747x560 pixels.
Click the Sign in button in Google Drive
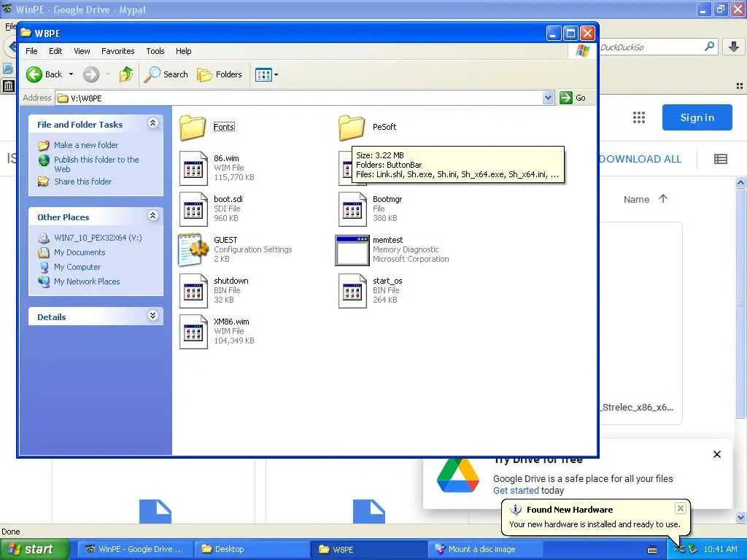pos(697,117)
